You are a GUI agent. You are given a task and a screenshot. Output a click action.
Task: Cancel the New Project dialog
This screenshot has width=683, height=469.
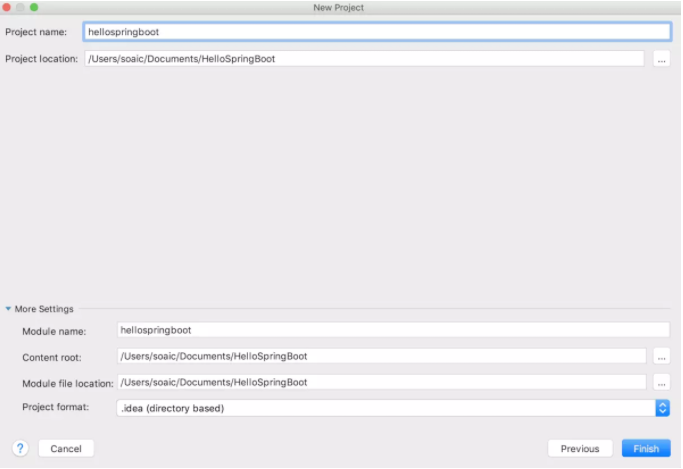(66, 449)
